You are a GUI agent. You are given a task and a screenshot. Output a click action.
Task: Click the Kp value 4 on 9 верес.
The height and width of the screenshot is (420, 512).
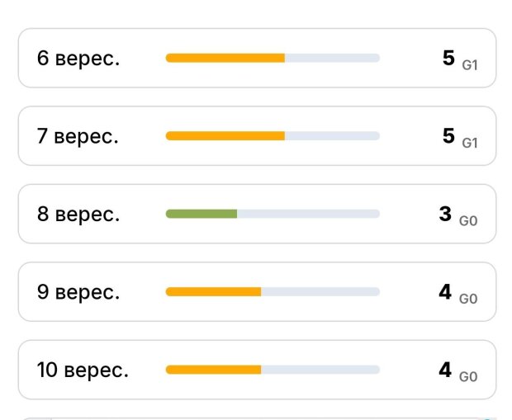(x=445, y=292)
